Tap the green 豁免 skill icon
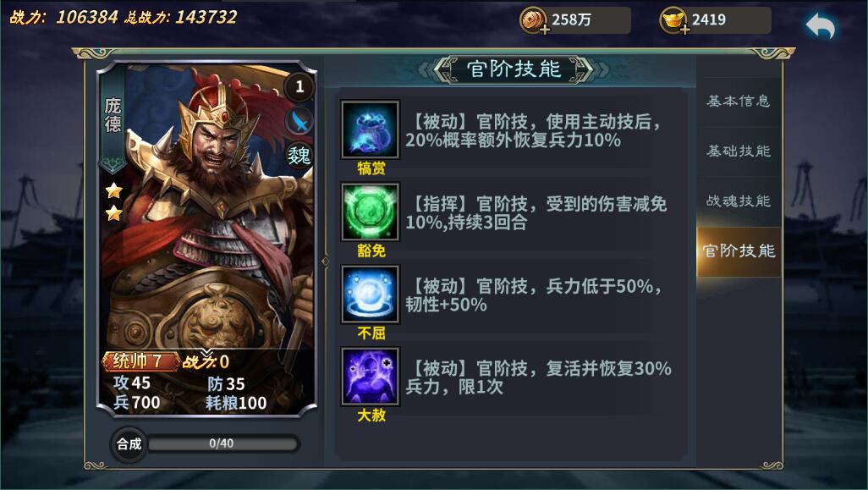The width and height of the screenshot is (868, 490). tap(370, 212)
